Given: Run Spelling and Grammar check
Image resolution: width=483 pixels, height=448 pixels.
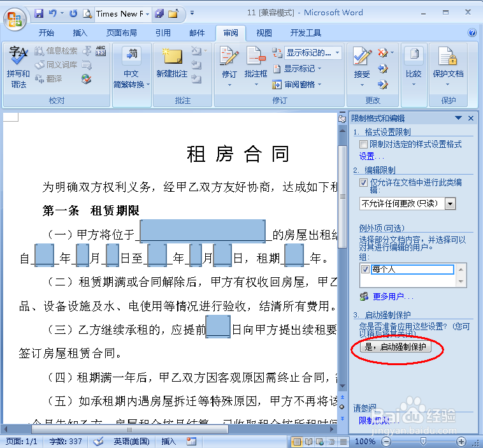Looking at the screenshot, I should (x=18, y=67).
